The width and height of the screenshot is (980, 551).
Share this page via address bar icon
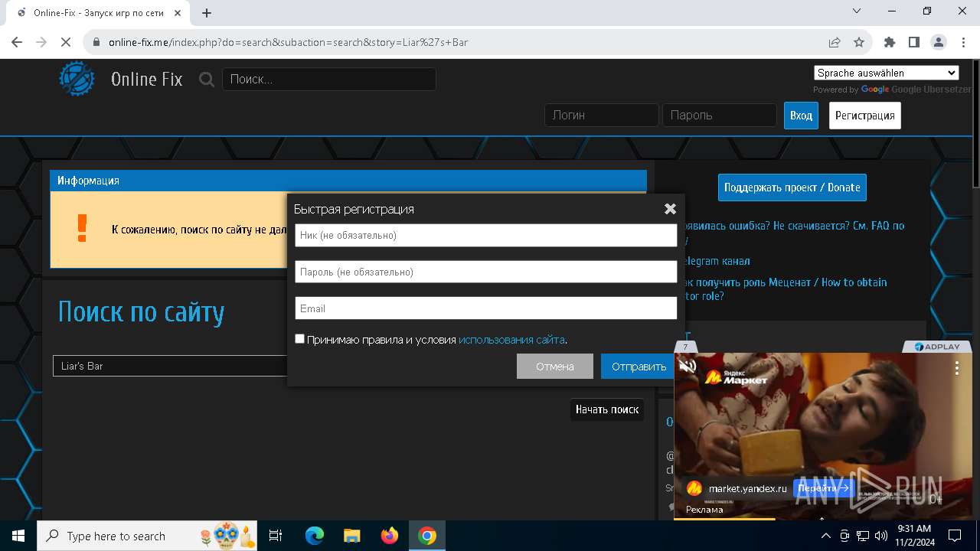point(835,42)
